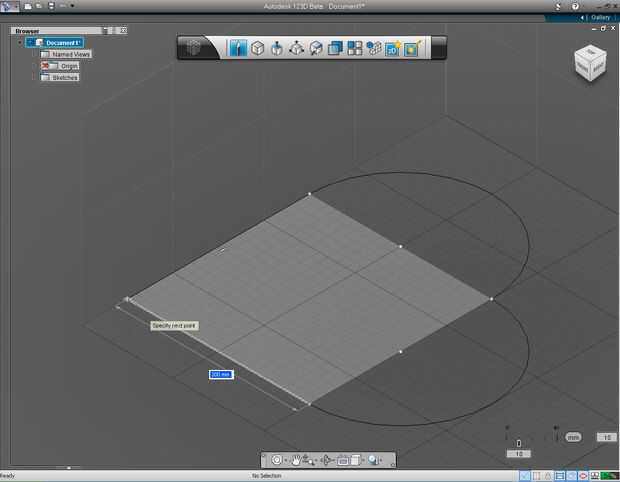Select Named Views in the browser

click(x=71, y=54)
